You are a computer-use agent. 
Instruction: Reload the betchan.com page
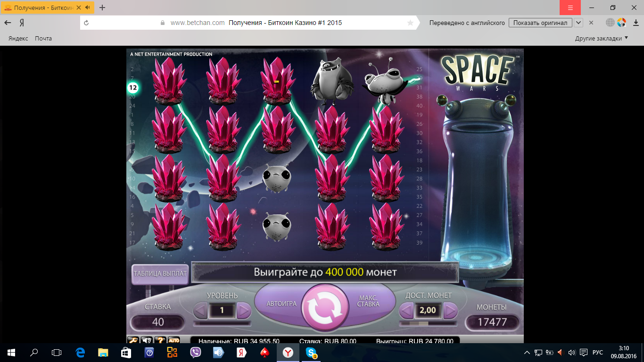click(x=86, y=23)
